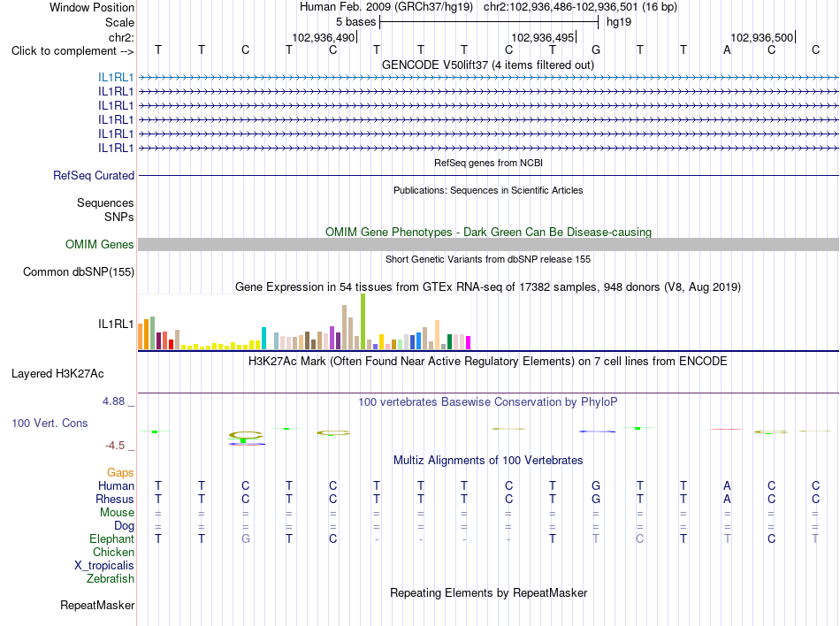Viewport: 840px width, 626px height.
Task: Click the Elephant species label
Action: pyautogui.click(x=111, y=538)
